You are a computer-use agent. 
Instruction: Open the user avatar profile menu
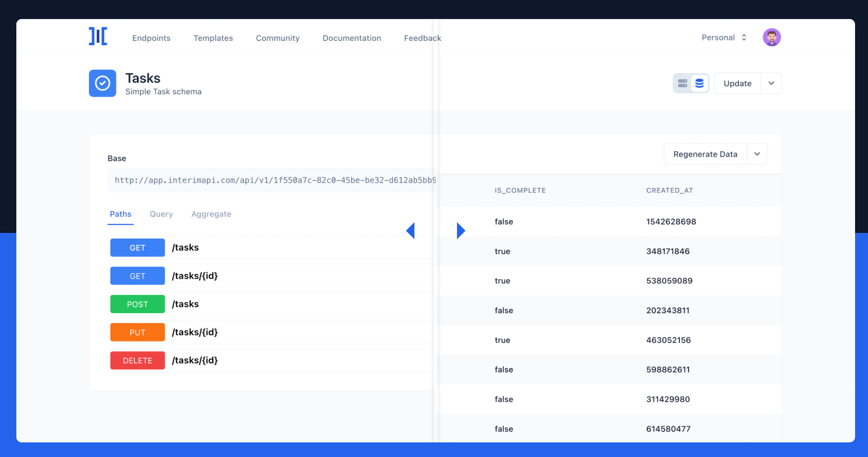[x=771, y=37]
